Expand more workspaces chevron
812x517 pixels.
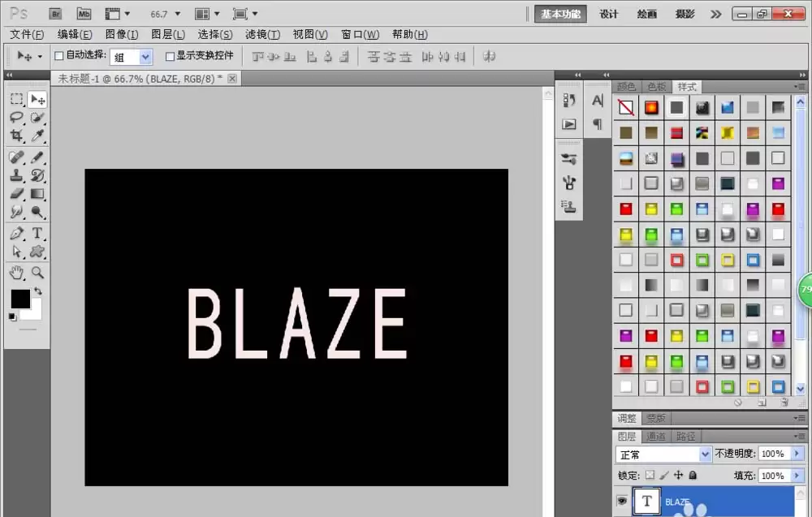point(715,14)
